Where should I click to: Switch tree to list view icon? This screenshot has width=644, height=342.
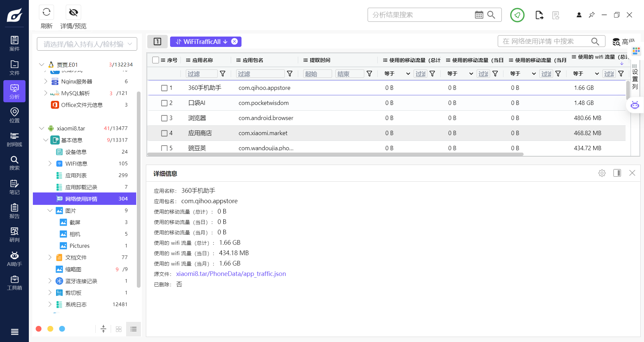click(133, 329)
